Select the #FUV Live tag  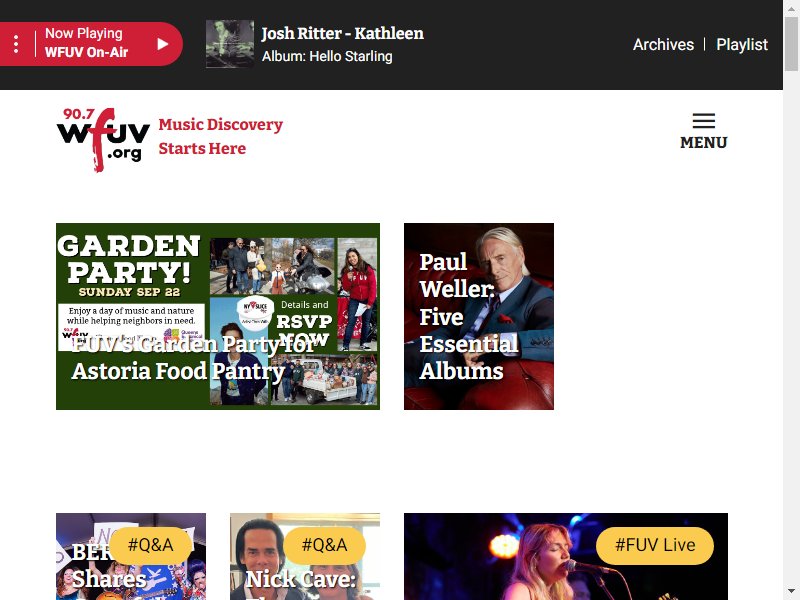click(x=655, y=545)
